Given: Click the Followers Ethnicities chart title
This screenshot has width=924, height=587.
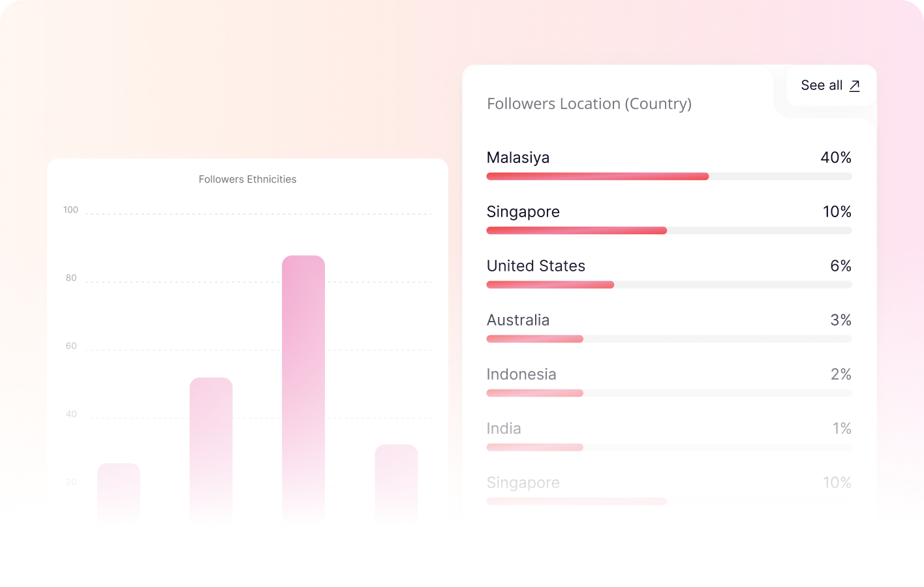Looking at the screenshot, I should pos(247,179).
